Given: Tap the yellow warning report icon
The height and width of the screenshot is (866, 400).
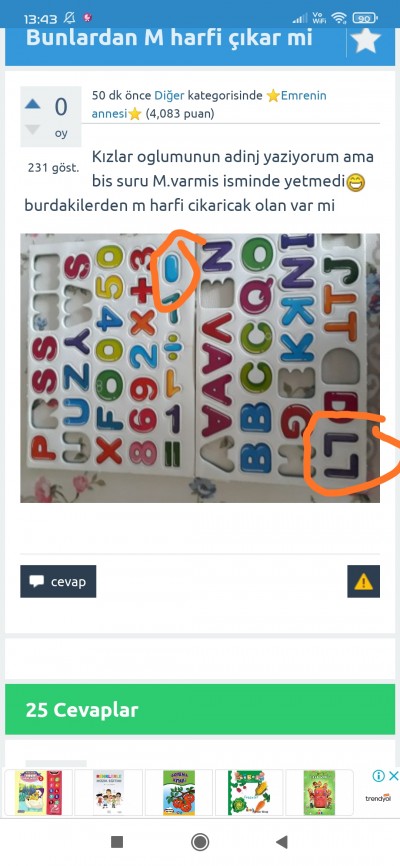Looking at the screenshot, I should click(x=364, y=581).
